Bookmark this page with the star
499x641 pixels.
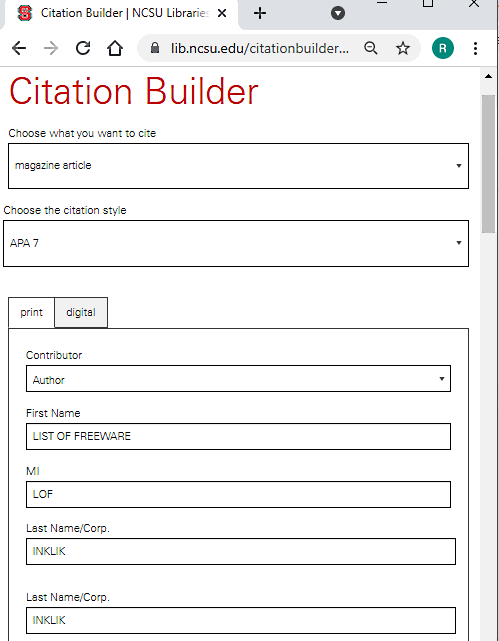[x=403, y=48]
